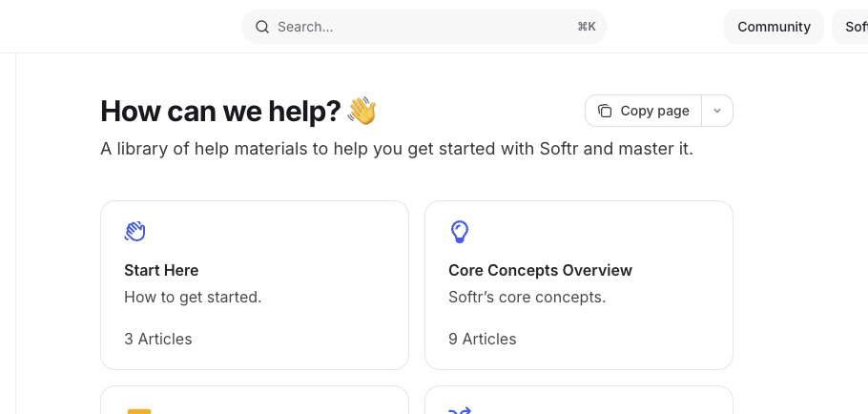Click the 9 Articles label

[483, 339]
